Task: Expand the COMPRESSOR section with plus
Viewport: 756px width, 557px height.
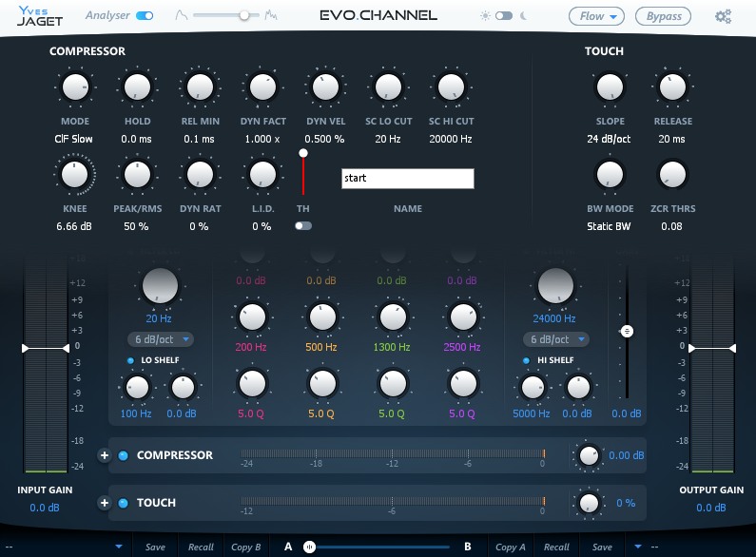Action: coord(105,455)
